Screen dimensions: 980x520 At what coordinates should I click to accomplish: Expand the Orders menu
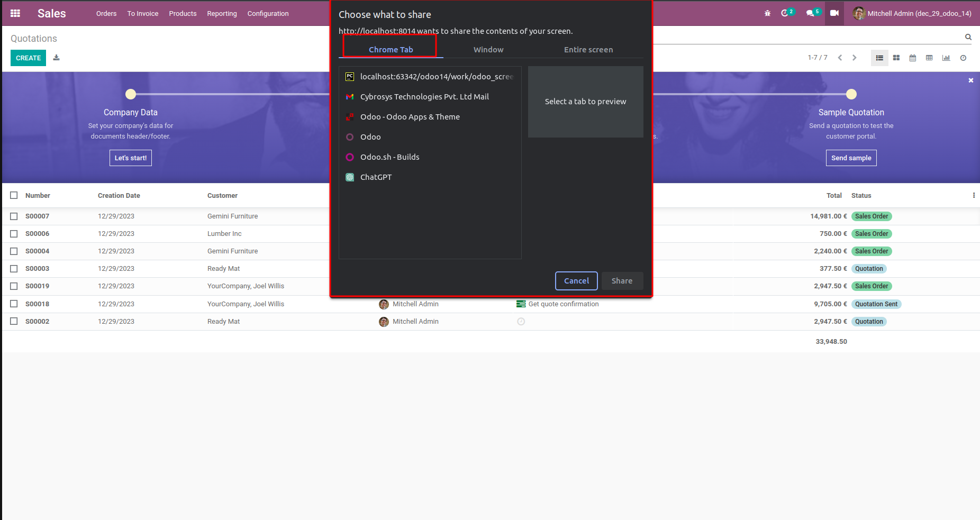point(106,14)
